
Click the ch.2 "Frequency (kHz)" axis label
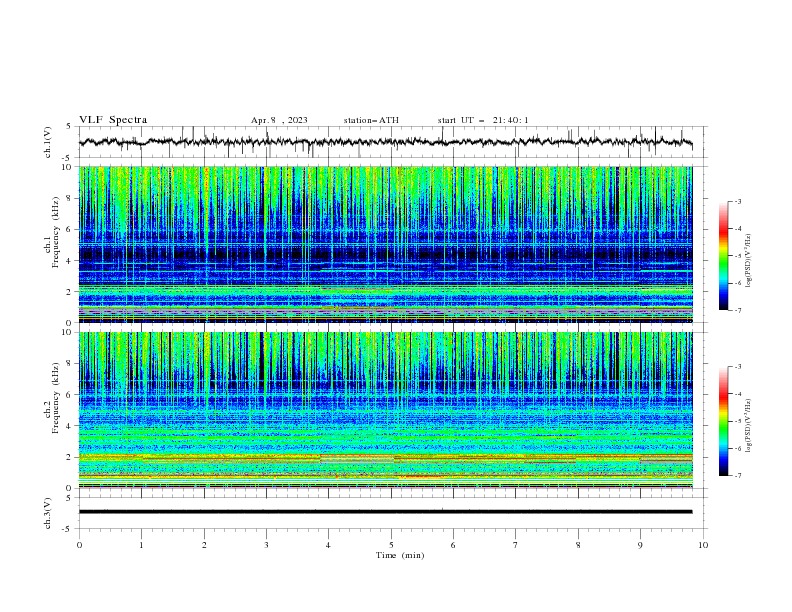(x=56, y=398)
